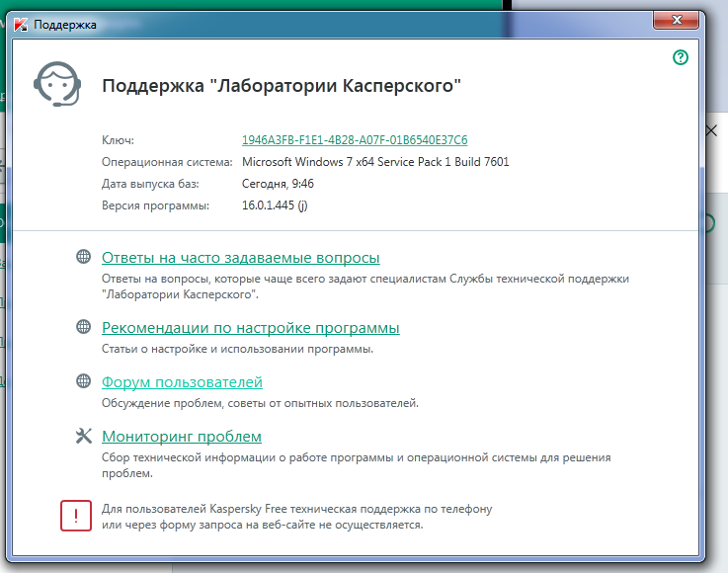Click the window title Поддержка
Viewport: 728px width, 573px height.
click(x=65, y=25)
